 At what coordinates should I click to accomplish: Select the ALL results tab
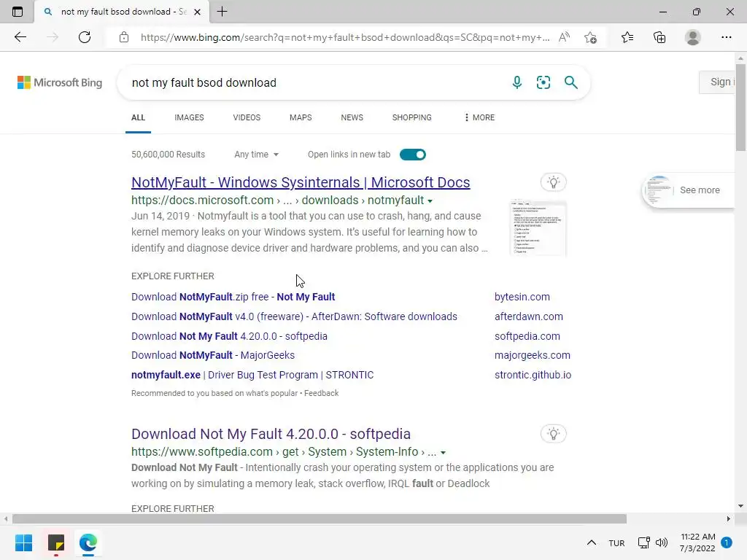[138, 117]
